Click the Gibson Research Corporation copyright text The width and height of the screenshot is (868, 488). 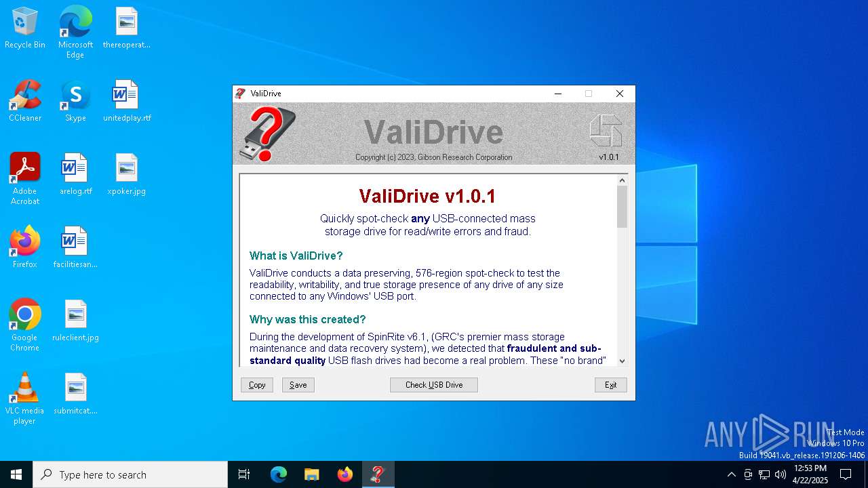(x=434, y=157)
